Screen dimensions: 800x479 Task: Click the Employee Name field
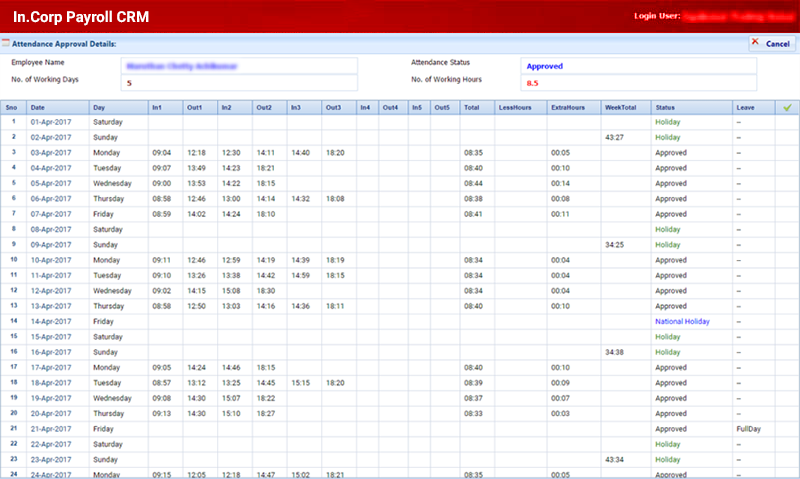(x=239, y=66)
